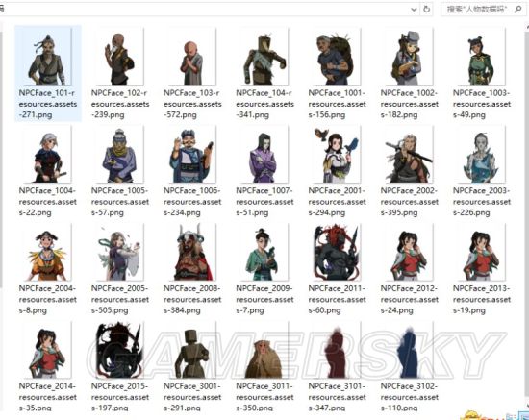This screenshot has height=420, width=529.
Task: Refresh the current folder view
Action: click(426, 10)
